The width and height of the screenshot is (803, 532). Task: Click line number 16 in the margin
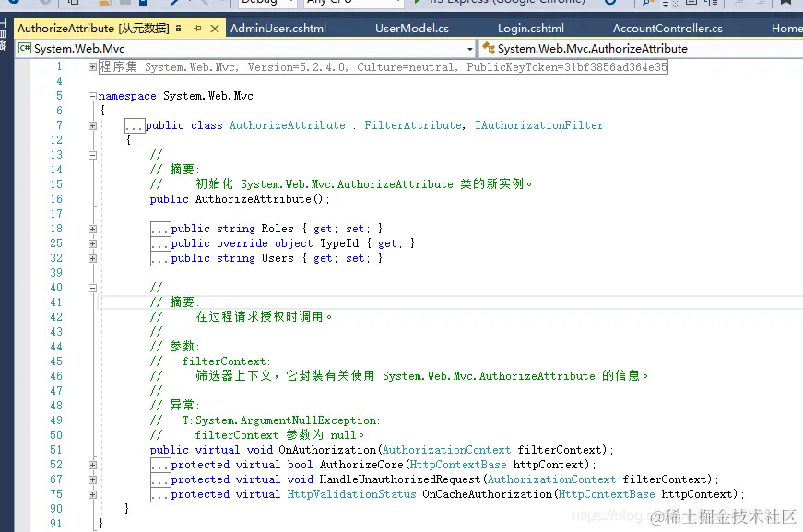coord(56,199)
